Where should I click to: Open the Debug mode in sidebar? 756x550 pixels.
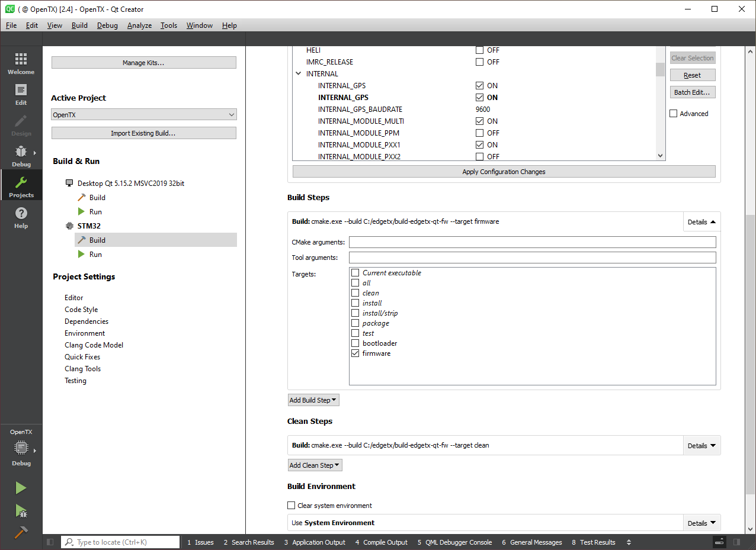(21, 156)
